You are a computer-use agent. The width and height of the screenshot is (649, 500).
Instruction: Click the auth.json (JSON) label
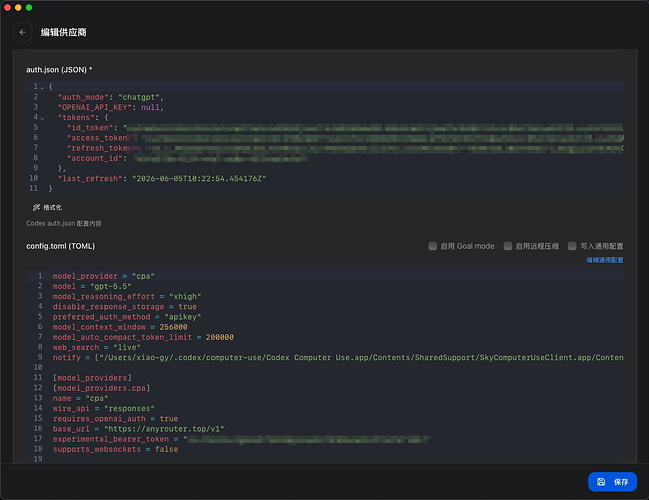click(59, 70)
